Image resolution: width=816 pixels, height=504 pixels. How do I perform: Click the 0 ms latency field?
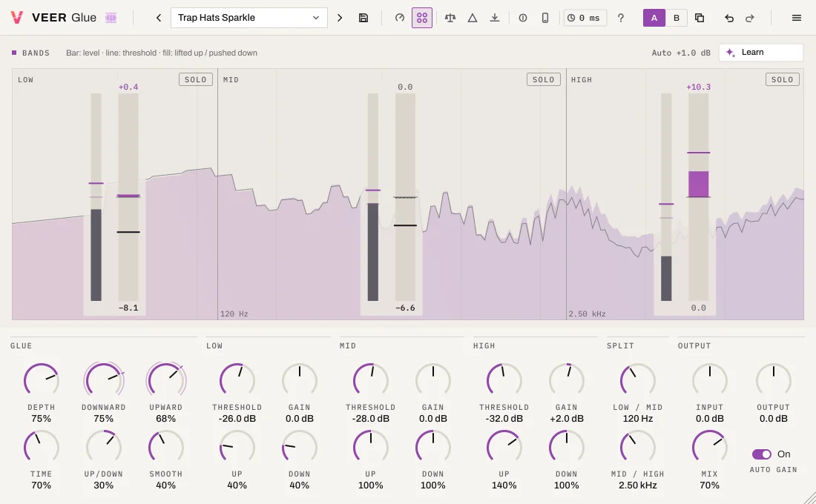click(x=585, y=18)
